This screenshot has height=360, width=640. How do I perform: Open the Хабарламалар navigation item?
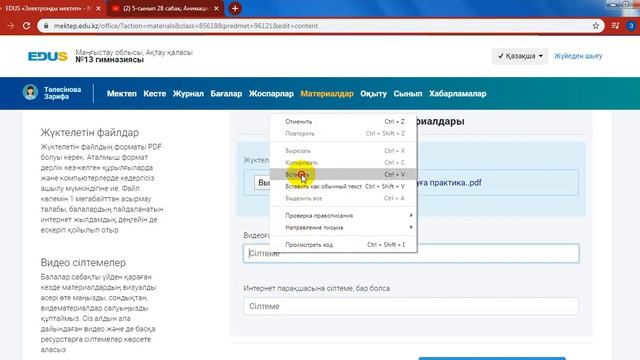pyautogui.click(x=458, y=93)
